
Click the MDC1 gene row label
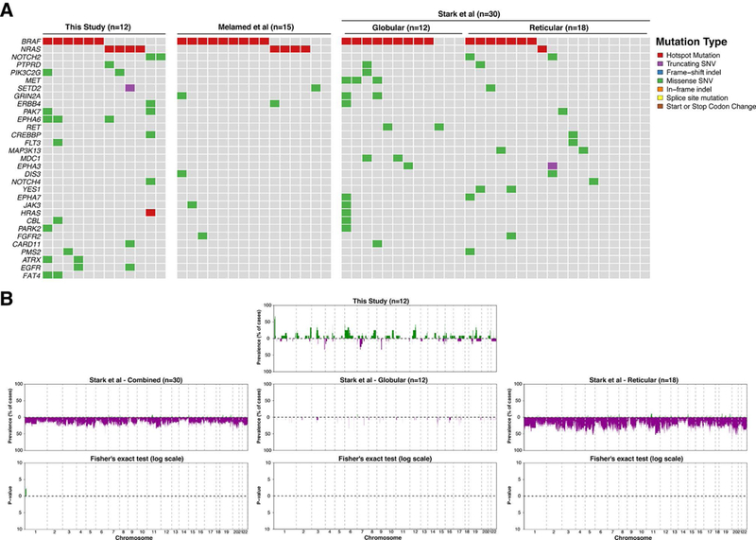pos(31,158)
